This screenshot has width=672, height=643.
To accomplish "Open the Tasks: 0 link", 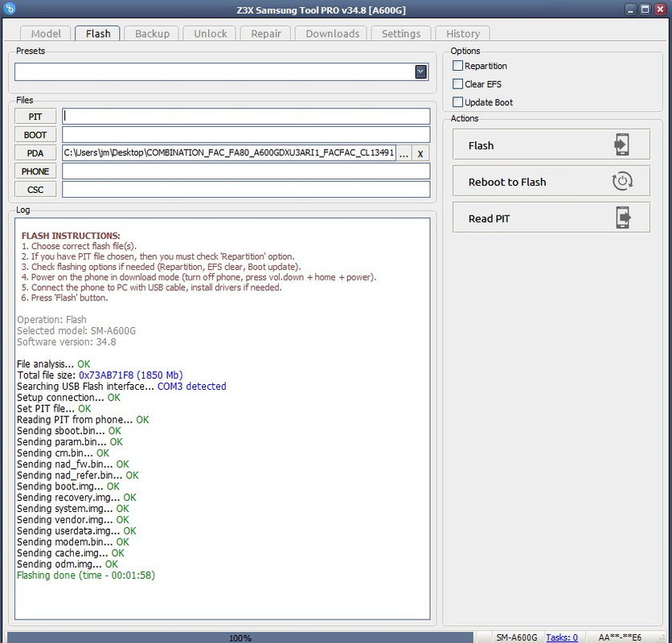I will [561, 637].
